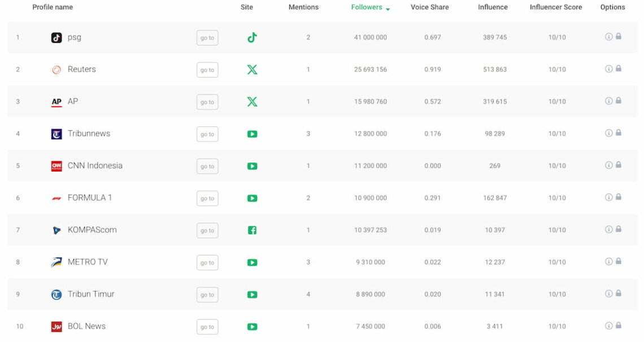The width and height of the screenshot is (644, 342).
Task: Select the FORMULA 1 profile name
Action: (x=89, y=198)
